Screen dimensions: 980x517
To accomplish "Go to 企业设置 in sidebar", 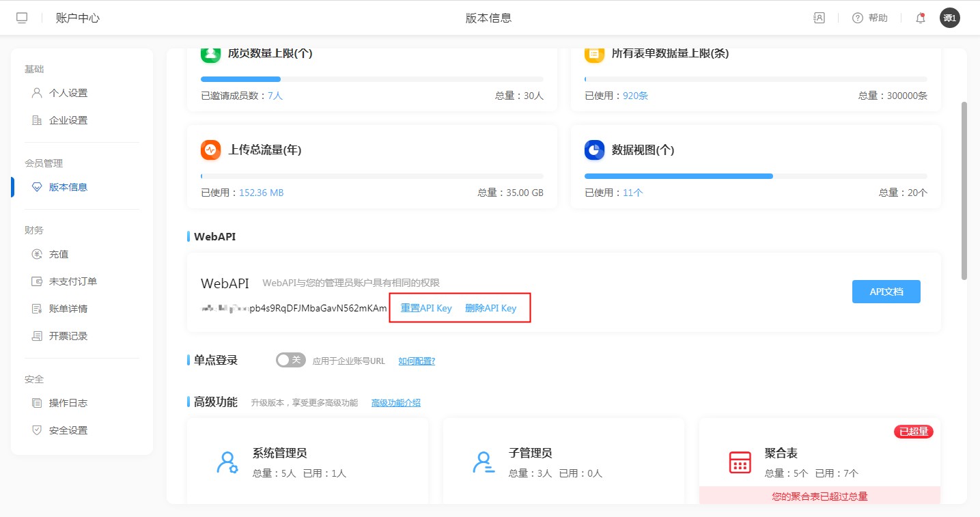I will point(68,120).
